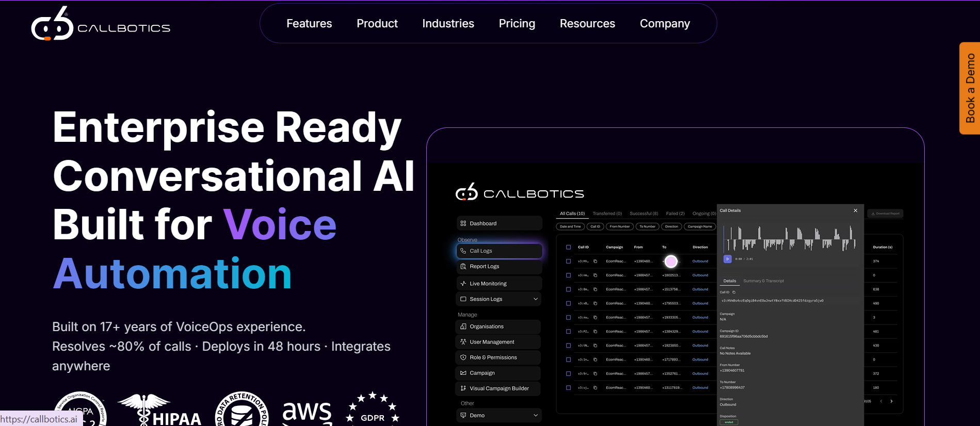Switch to the Failed (2) tab

point(675,214)
